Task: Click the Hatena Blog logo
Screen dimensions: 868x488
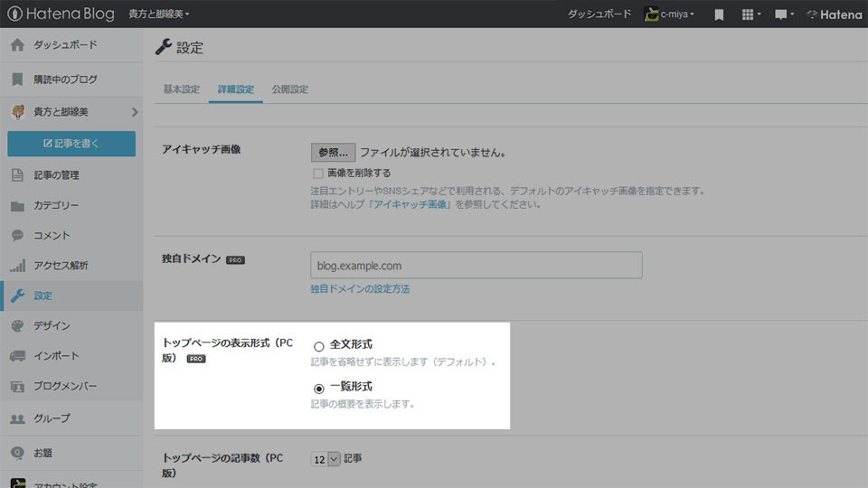Action: (x=61, y=14)
